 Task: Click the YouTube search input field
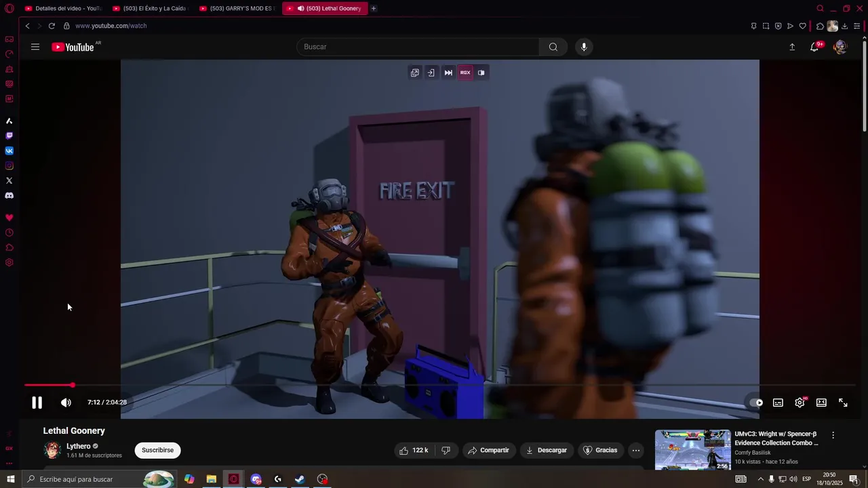[418, 47]
